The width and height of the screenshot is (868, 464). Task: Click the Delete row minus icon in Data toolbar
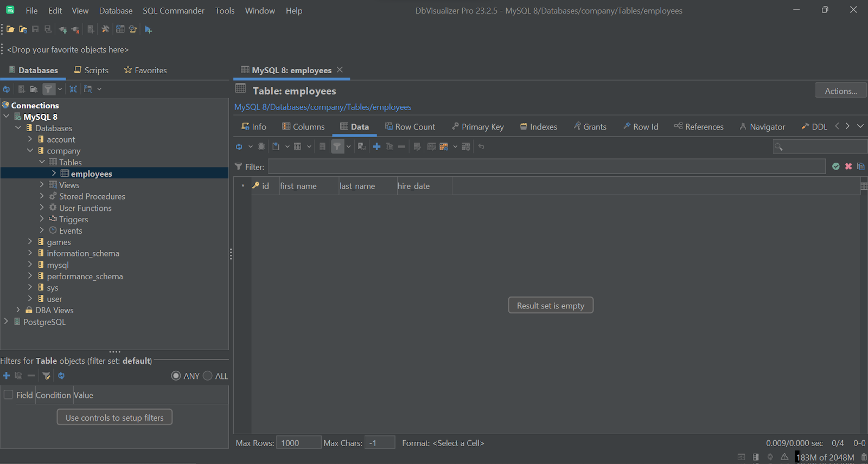401,147
